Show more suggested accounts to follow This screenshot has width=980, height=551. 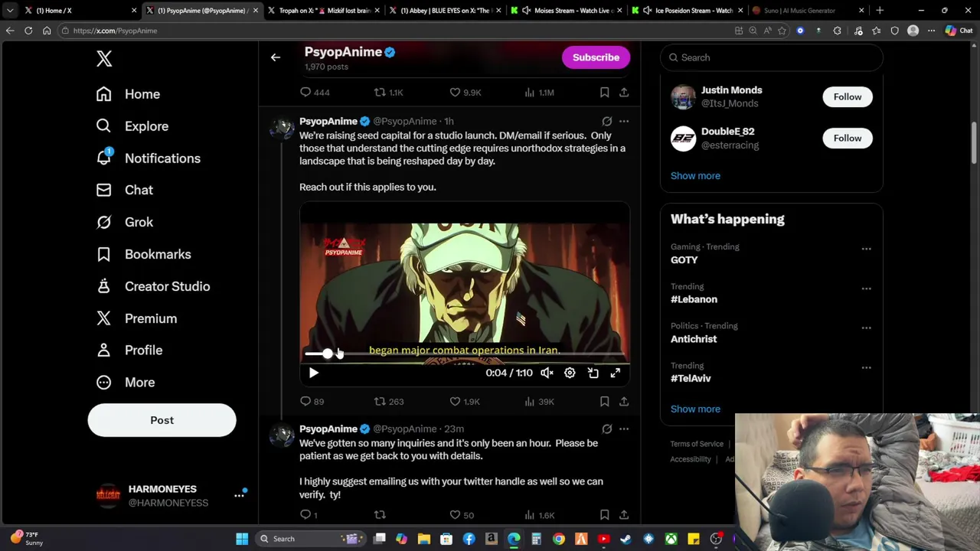coord(695,175)
